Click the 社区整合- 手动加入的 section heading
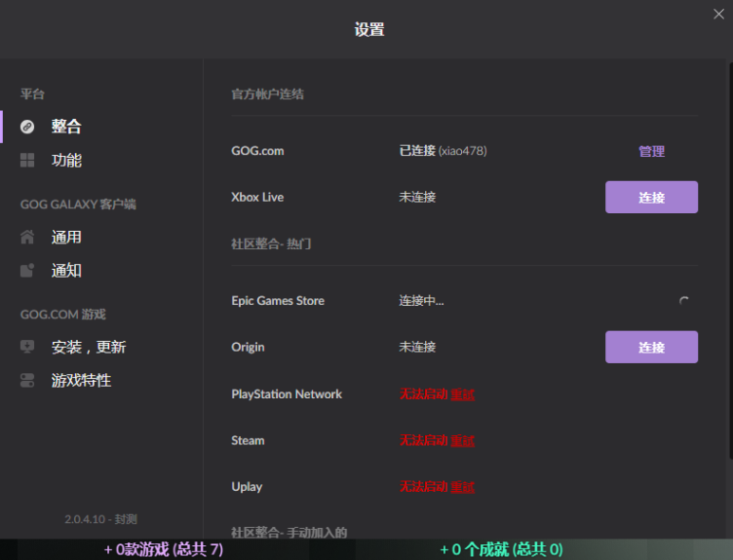 click(x=289, y=533)
